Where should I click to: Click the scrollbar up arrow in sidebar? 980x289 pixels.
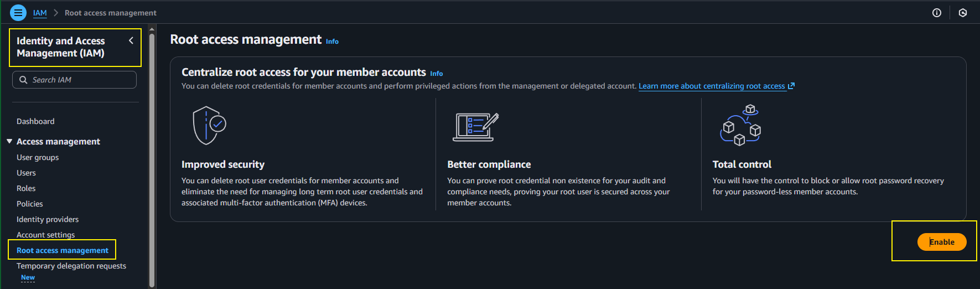152,29
